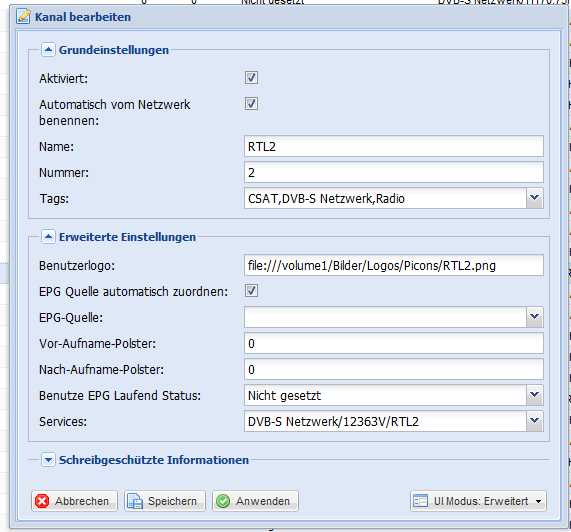Click the Erweiterte Einstellungen heading text

click(x=127, y=237)
